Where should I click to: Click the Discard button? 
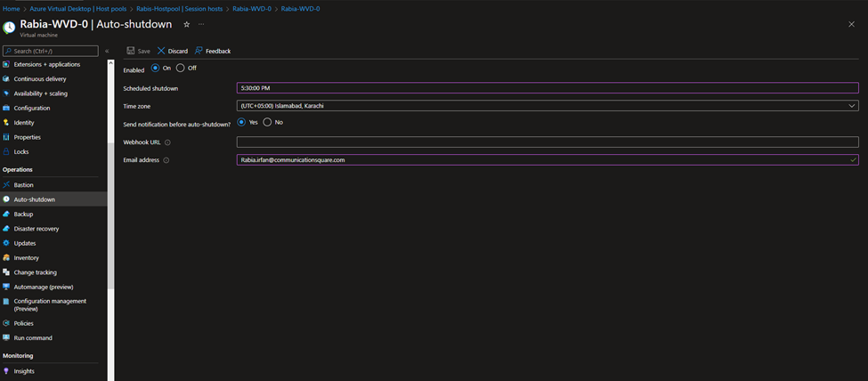coord(173,51)
